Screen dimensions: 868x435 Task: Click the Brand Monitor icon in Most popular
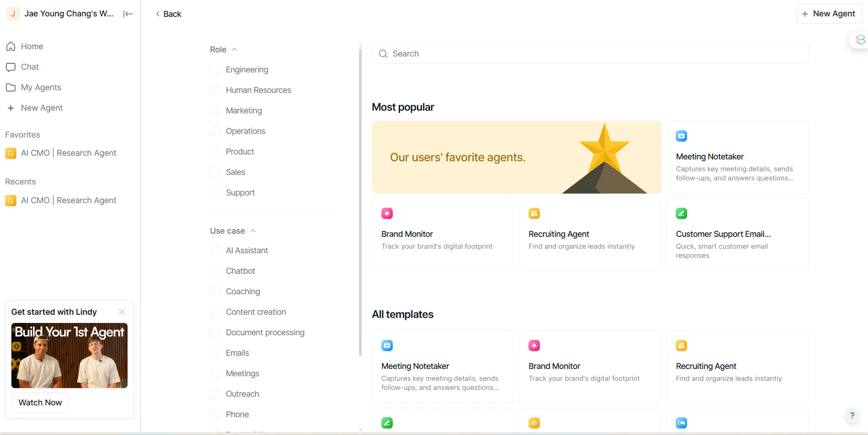pyautogui.click(x=387, y=213)
